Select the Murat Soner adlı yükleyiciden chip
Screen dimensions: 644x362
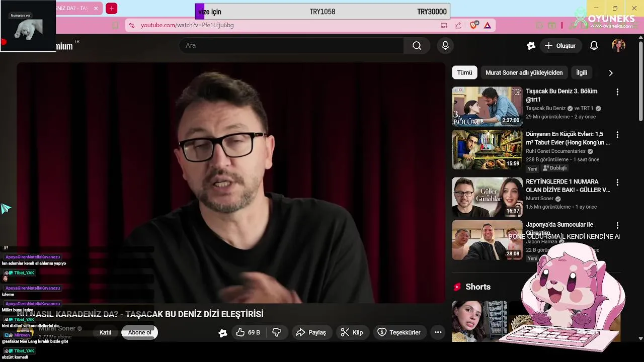(x=524, y=73)
